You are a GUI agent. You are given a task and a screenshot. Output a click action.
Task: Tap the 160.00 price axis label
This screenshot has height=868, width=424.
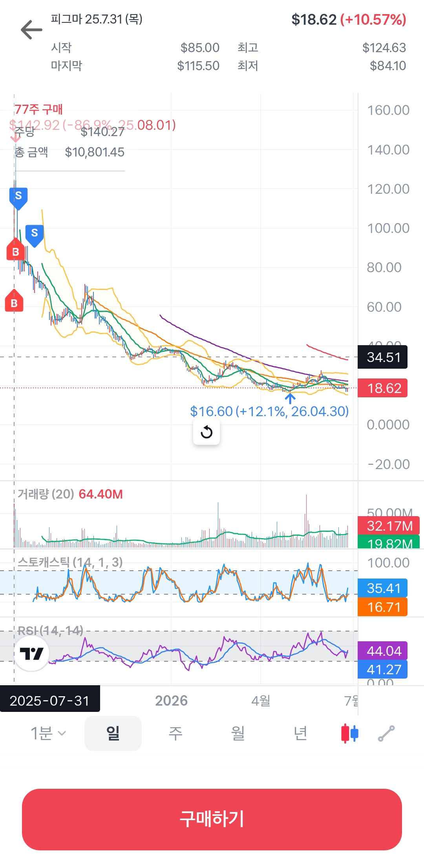[388, 110]
